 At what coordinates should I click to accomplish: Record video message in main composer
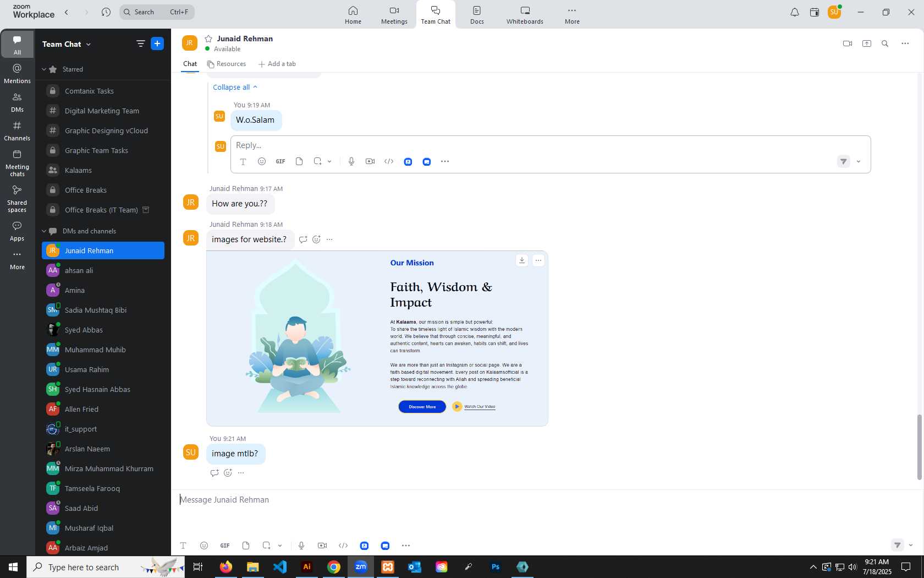tap(322, 546)
